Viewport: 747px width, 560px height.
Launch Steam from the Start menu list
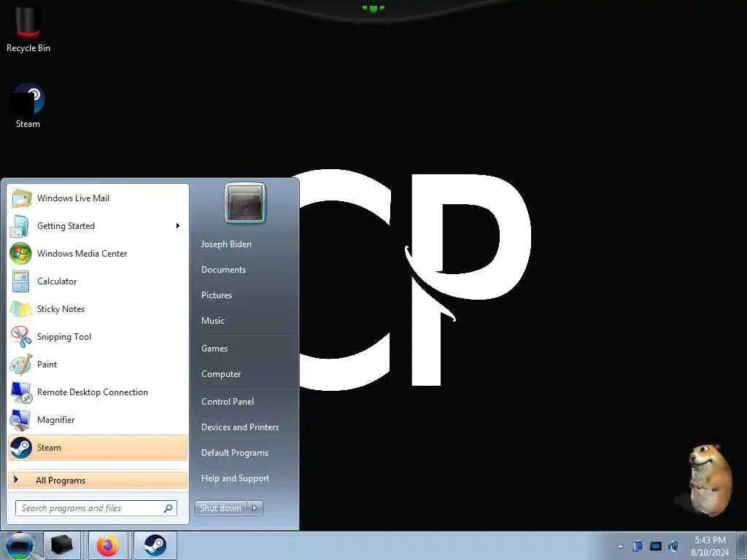[98, 448]
